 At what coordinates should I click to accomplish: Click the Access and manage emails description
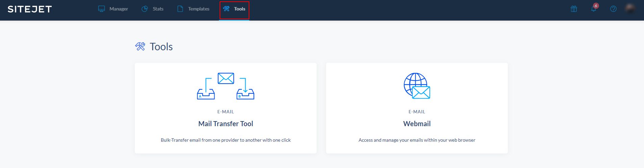[417, 140]
